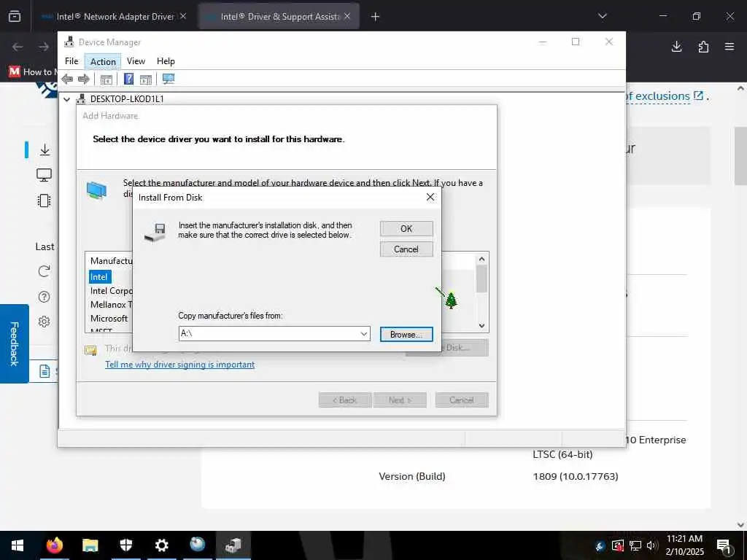Viewport: 747px width, 560px height.
Task: Click the blue Help toolbar icon
Action: click(128, 79)
